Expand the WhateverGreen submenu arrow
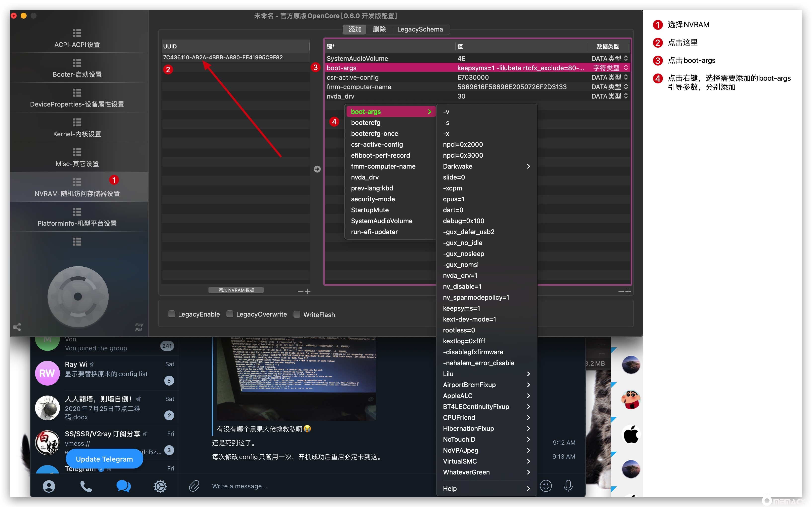The width and height of the screenshot is (812, 507). click(x=528, y=472)
